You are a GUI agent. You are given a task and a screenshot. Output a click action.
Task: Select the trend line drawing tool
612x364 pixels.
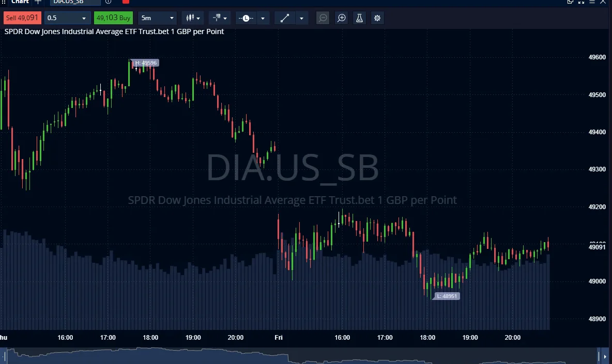point(284,18)
